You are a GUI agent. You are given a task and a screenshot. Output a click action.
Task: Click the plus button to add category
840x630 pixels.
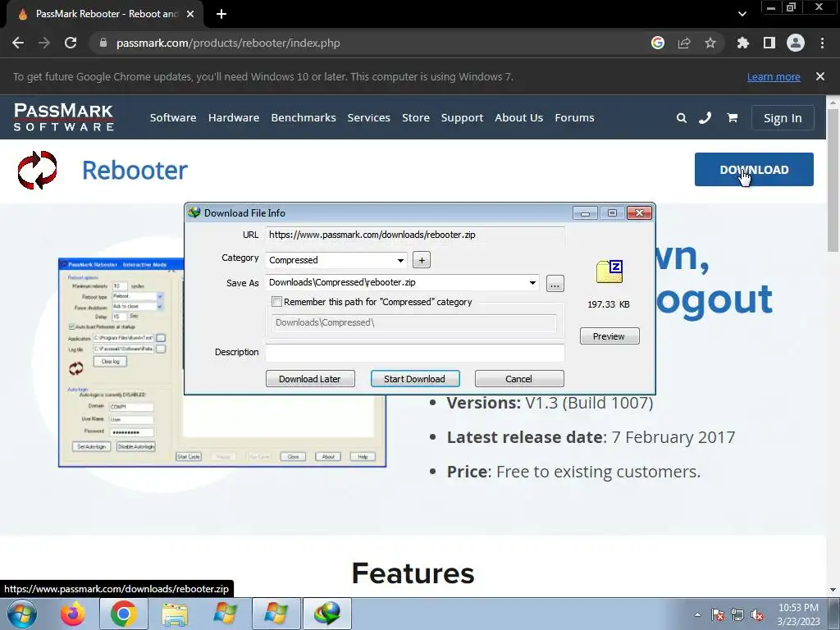pos(422,260)
